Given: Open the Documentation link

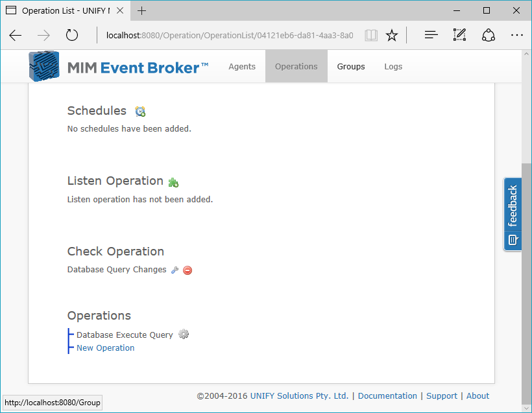Looking at the screenshot, I should click(387, 395).
